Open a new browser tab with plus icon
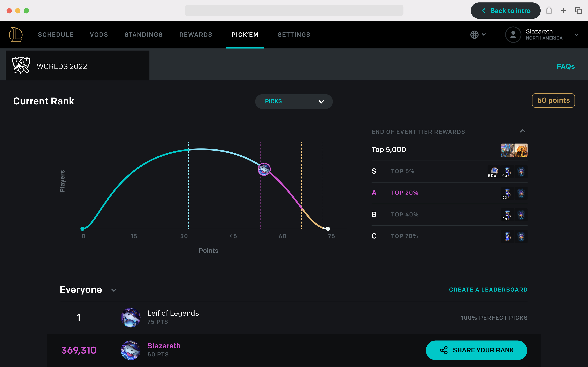The width and height of the screenshot is (588, 367). [563, 10]
